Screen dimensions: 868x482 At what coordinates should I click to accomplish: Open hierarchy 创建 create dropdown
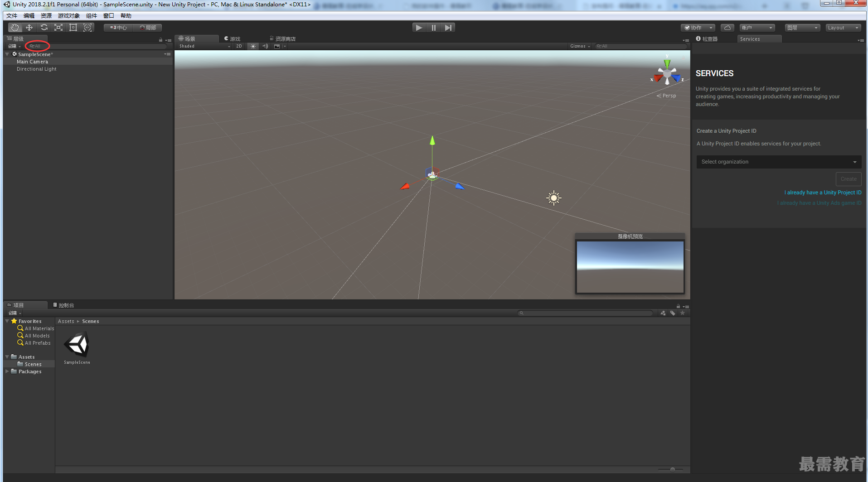click(15, 46)
